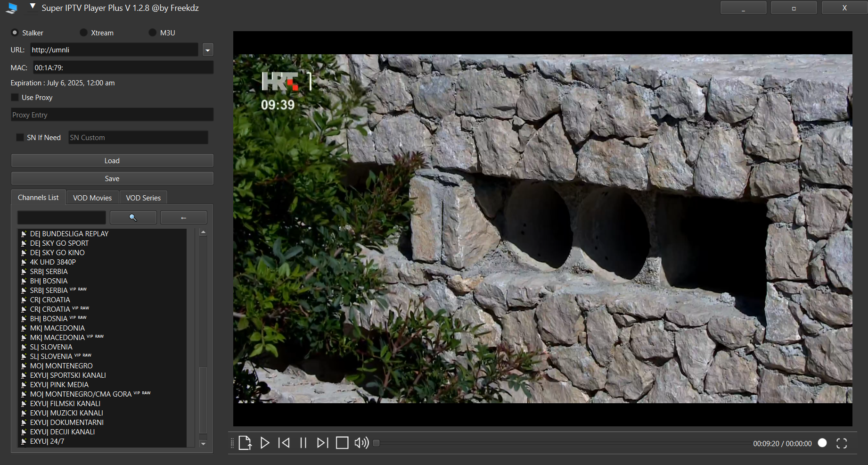Stop the video playback
This screenshot has height=465, width=868.
[342, 443]
